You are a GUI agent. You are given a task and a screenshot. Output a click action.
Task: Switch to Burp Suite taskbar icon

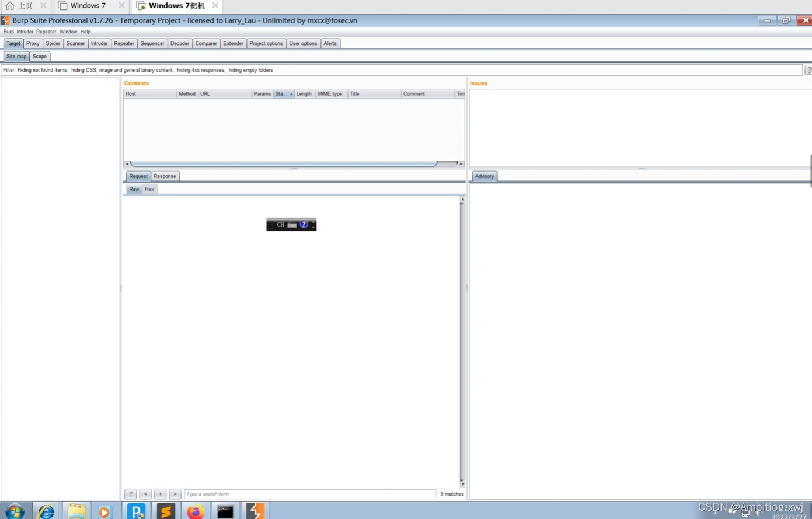tap(255, 511)
